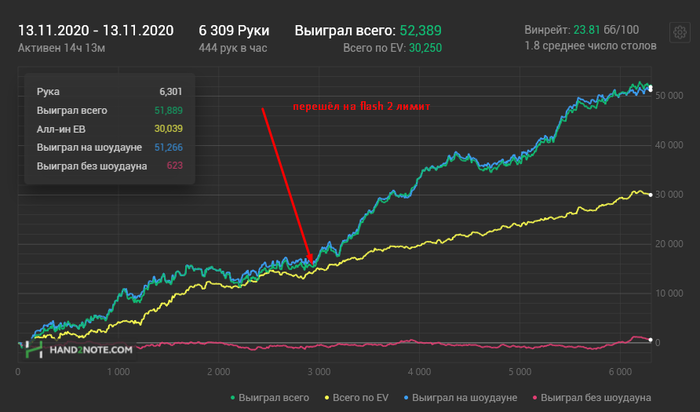Click the 'Активен 14ч 13м' label
700x412 pixels.
62,48
